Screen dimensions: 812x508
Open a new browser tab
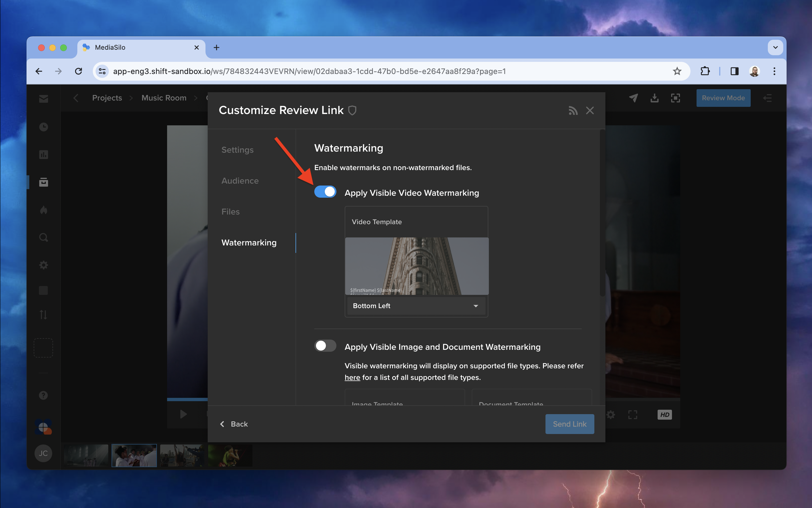[x=217, y=47]
